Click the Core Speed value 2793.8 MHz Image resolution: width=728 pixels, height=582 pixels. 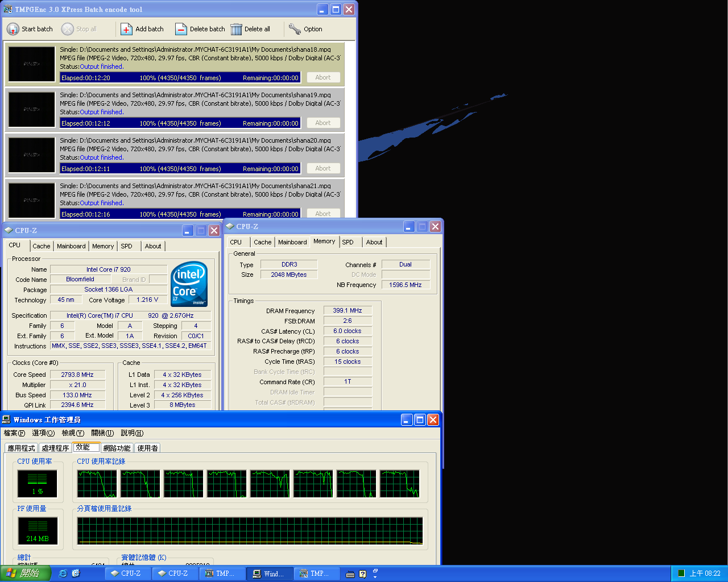pyautogui.click(x=77, y=375)
